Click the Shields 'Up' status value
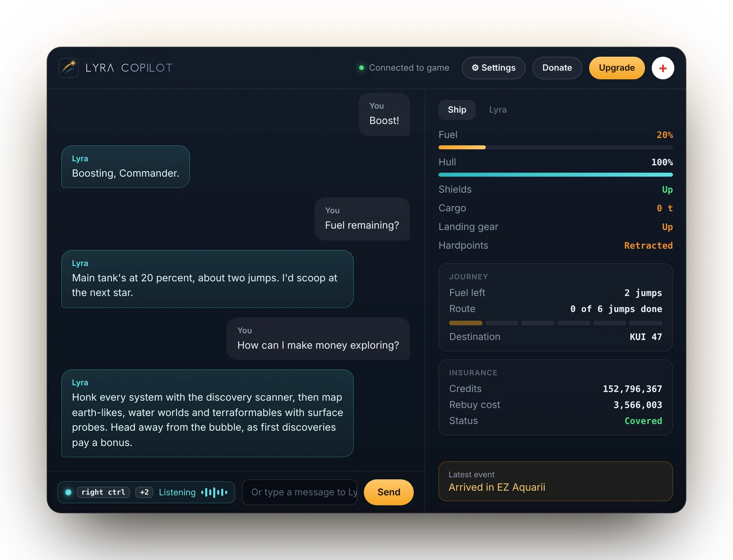The image size is (733, 560). pos(667,190)
